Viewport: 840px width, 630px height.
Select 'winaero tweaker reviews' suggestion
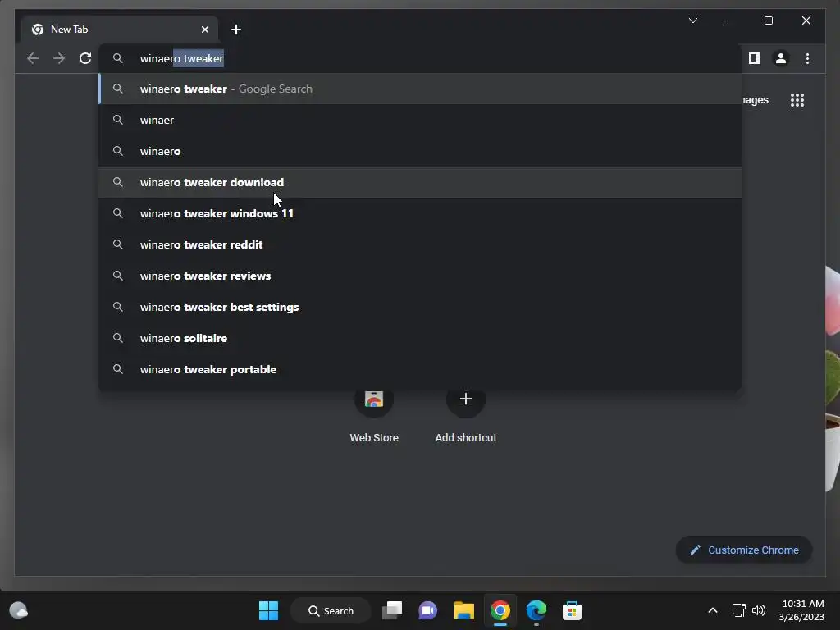click(420, 276)
